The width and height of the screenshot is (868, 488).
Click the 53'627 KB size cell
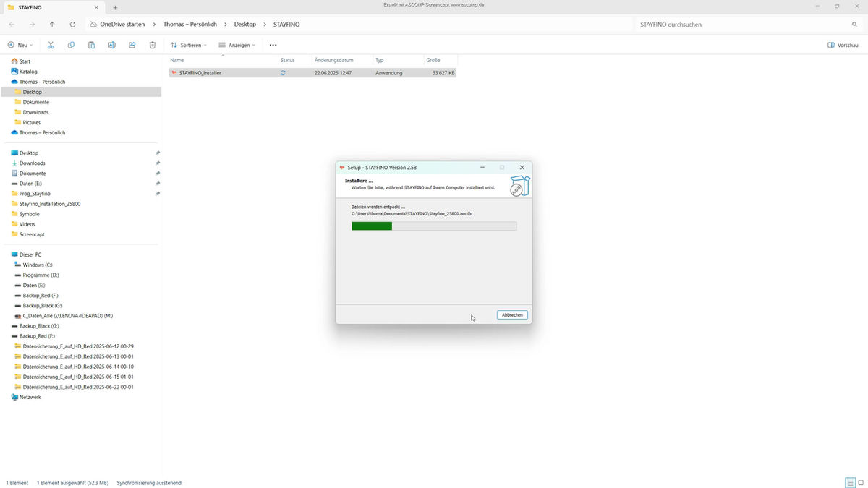click(x=443, y=73)
